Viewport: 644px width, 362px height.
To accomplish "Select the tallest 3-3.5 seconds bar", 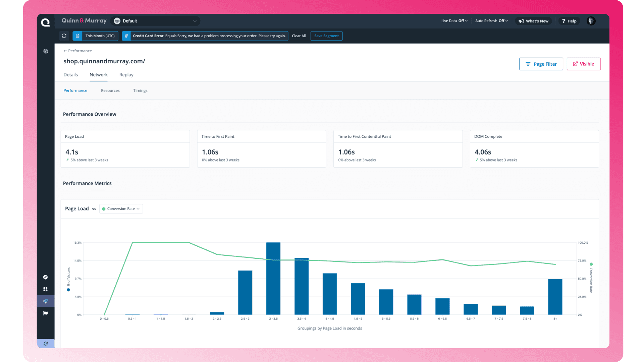I will 273,278.
